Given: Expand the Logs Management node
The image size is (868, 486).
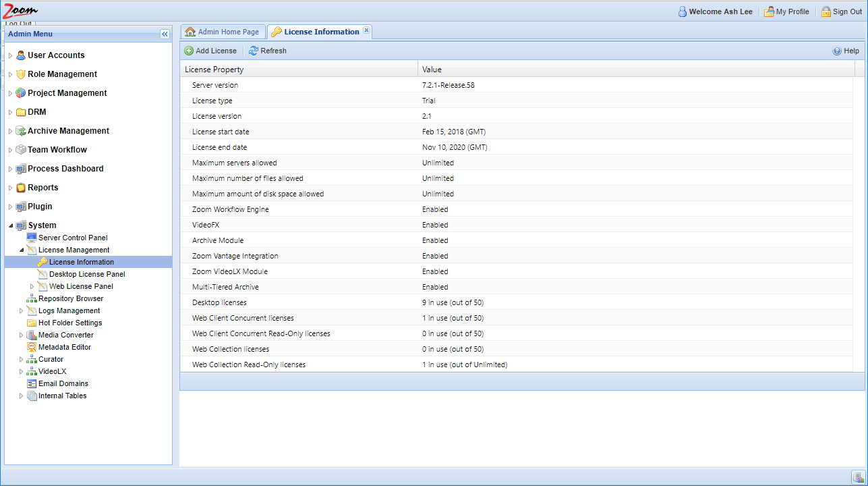Looking at the screenshot, I should [x=21, y=310].
